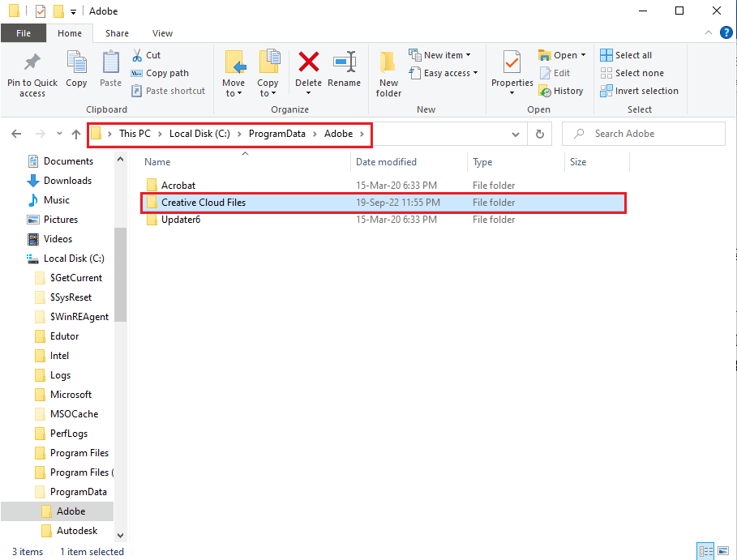737x560 pixels.
Task: Open the Edutor folder in tree
Action: (57, 336)
